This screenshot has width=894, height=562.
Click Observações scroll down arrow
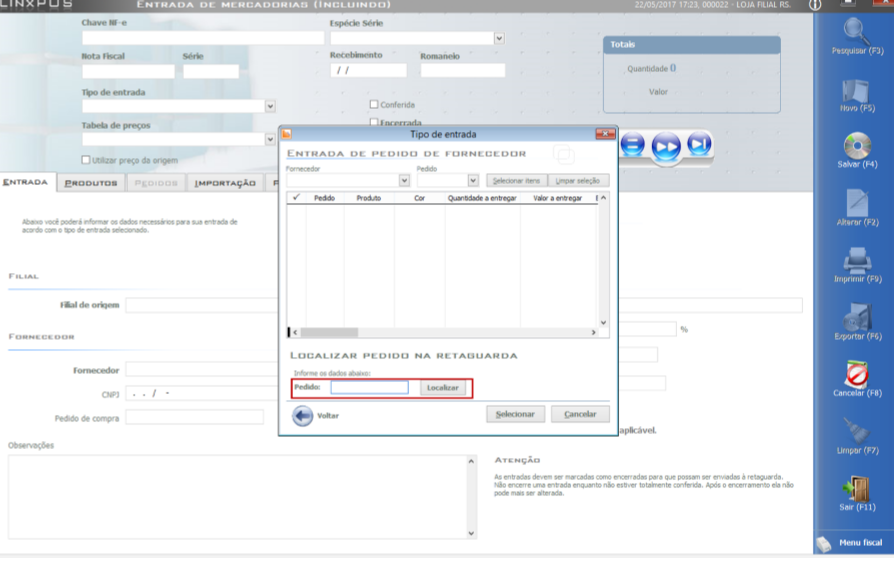tap(472, 534)
